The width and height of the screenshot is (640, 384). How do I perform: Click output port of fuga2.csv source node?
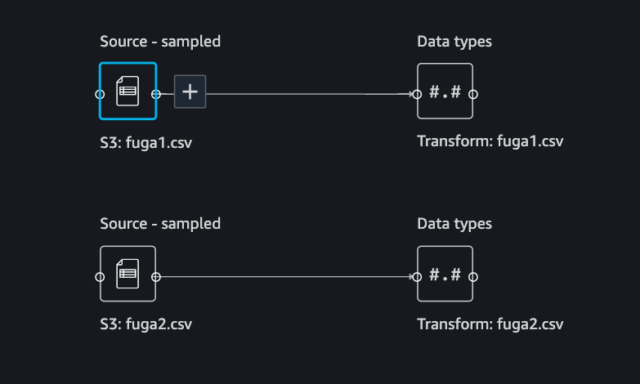coord(156,277)
